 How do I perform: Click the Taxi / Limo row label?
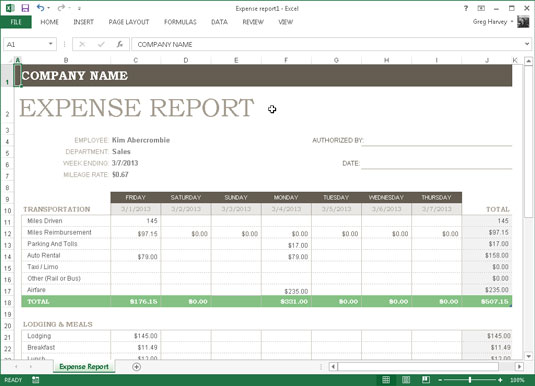(x=43, y=267)
